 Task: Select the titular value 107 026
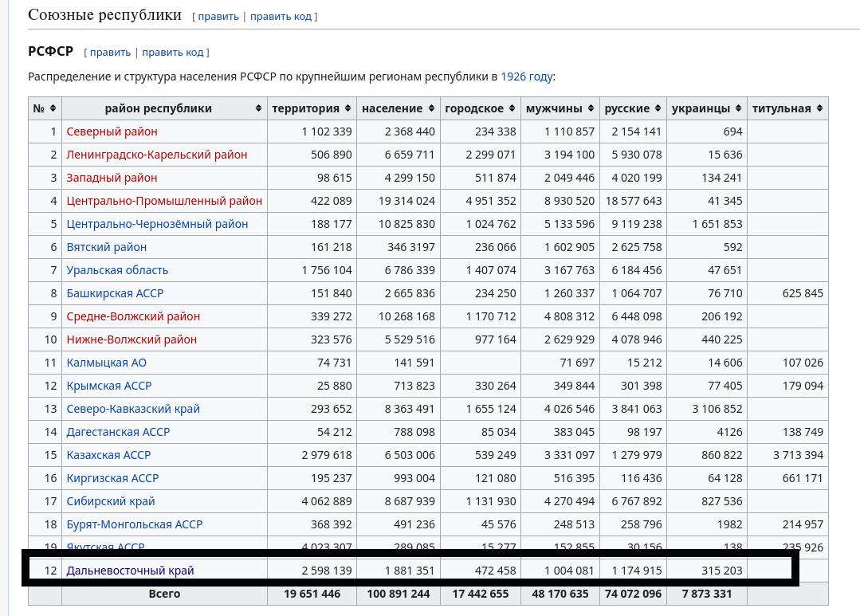(x=803, y=363)
